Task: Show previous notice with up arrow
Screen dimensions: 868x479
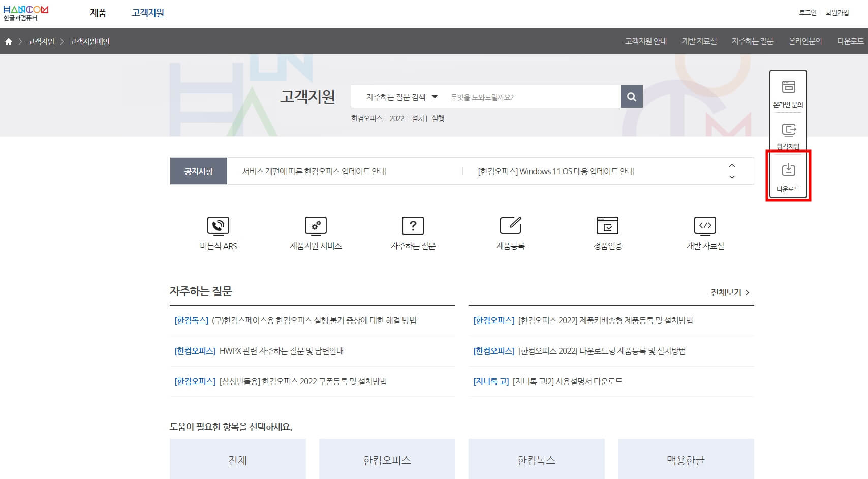Action: tap(732, 165)
